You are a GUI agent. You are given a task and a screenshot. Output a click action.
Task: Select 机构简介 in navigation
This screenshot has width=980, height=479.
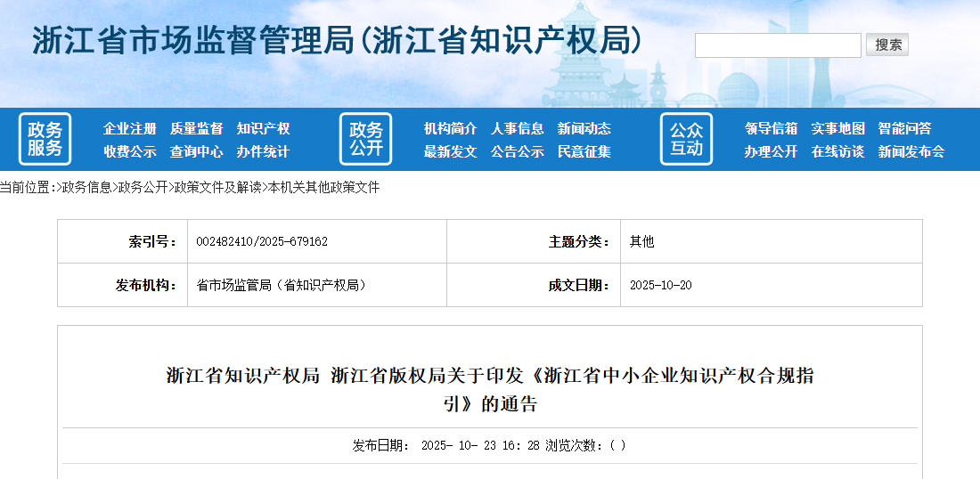[x=450, y=128]
